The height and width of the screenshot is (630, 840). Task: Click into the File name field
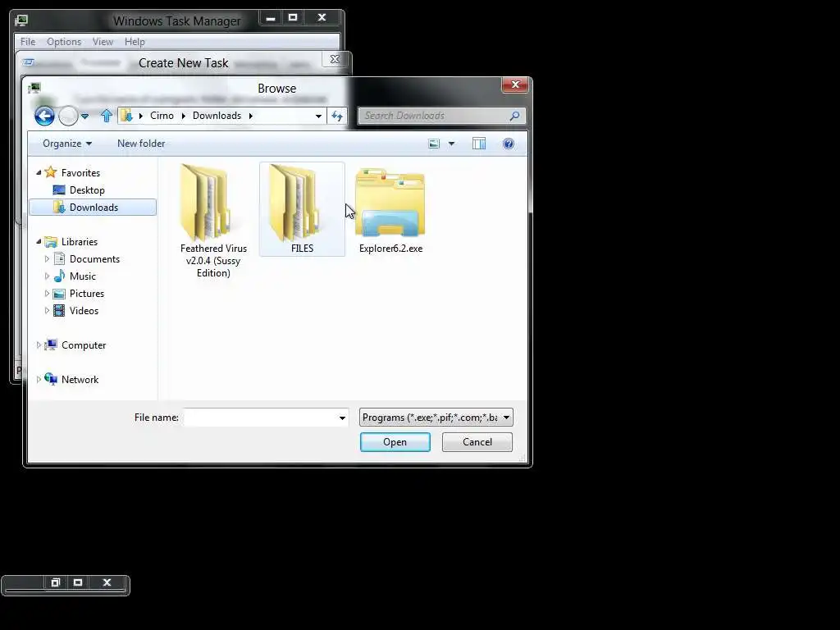pos(260,418)
